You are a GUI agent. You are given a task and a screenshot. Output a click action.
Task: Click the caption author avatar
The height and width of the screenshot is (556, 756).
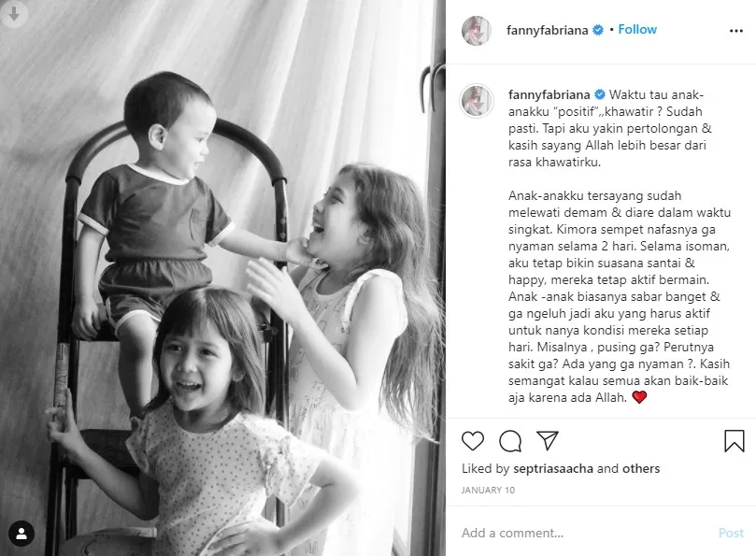[x=477, y=101]
